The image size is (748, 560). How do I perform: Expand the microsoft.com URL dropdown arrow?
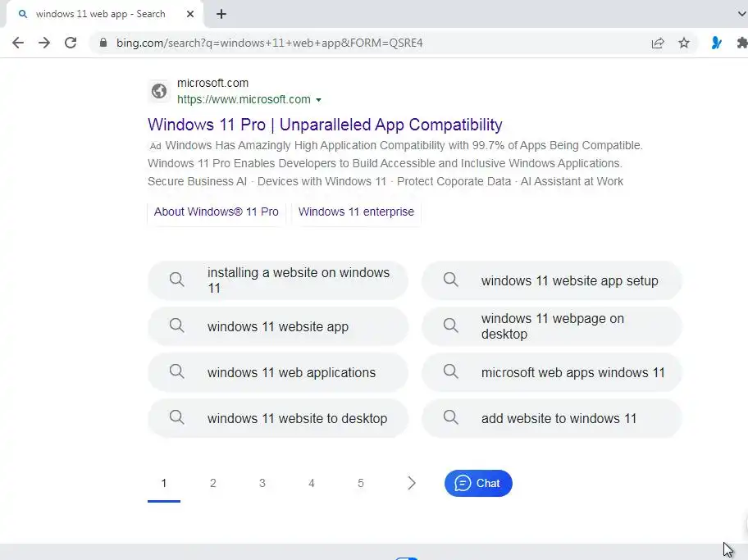click(x=319, y=100)
